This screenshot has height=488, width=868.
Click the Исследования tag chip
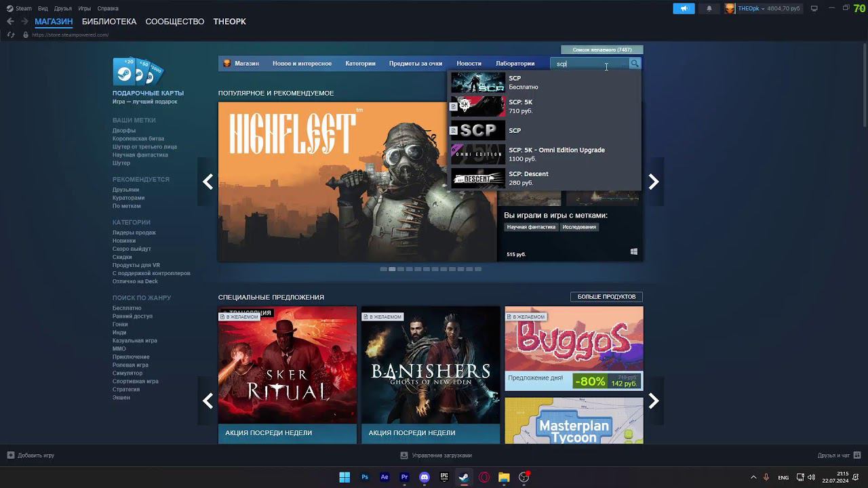tap(579, 227)
